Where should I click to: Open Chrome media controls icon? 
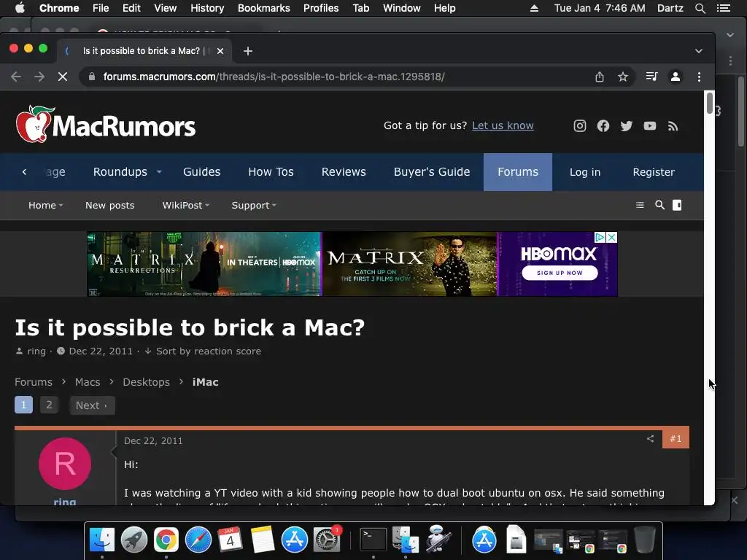tap(651, 77)
